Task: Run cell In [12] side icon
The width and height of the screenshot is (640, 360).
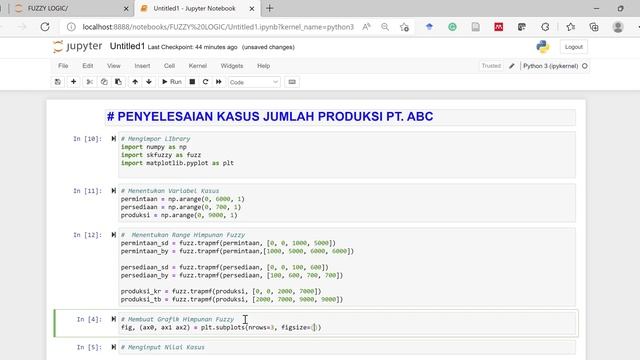Action: (113, 235)
